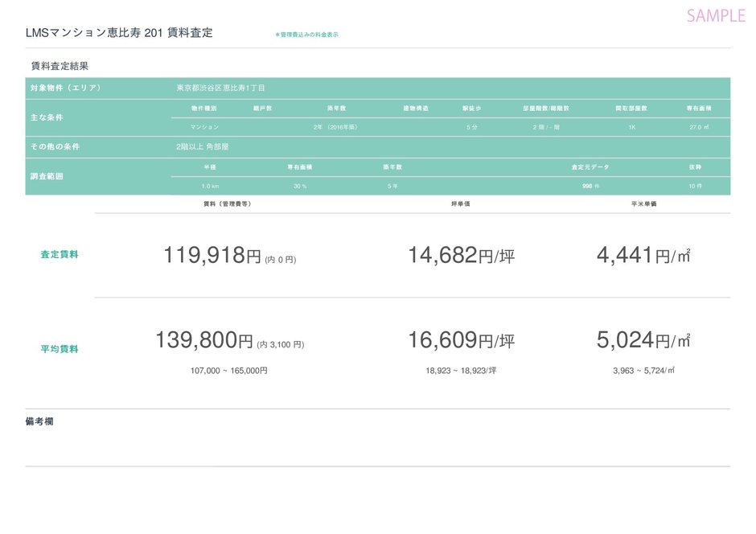This screenshot has width=756, height=534.
Task: Click the average rent 139,800円
Action: pyautogui.click(x=204, y=341)
